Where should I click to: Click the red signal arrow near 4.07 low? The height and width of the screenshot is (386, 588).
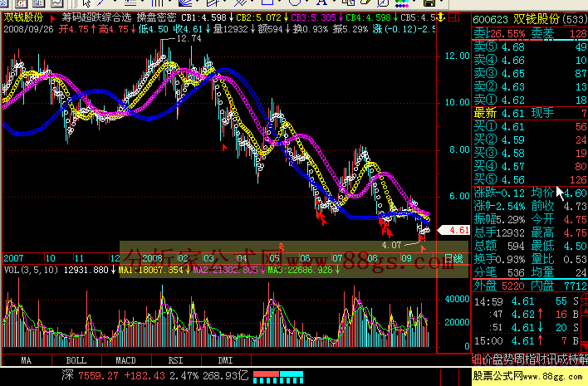click(x=423, y=248)
